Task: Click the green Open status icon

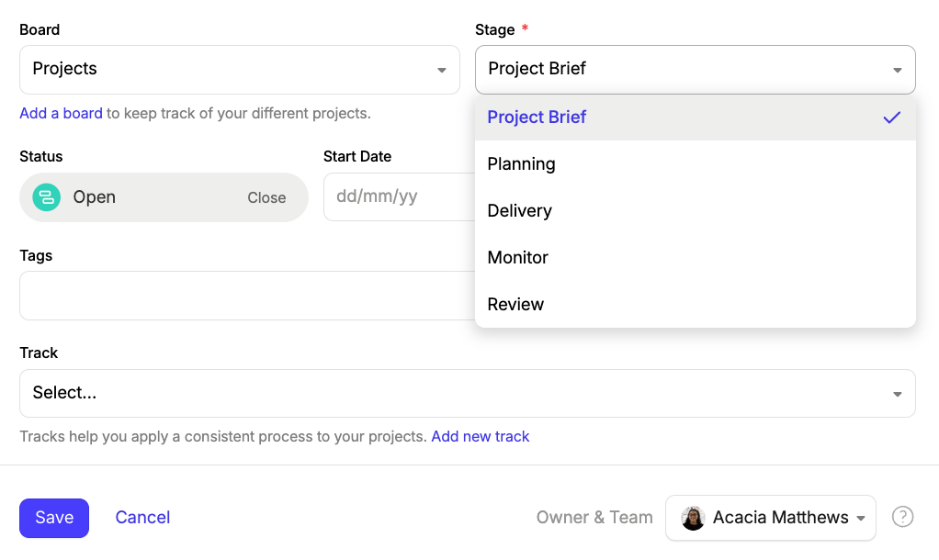Action: pos(46,197)
